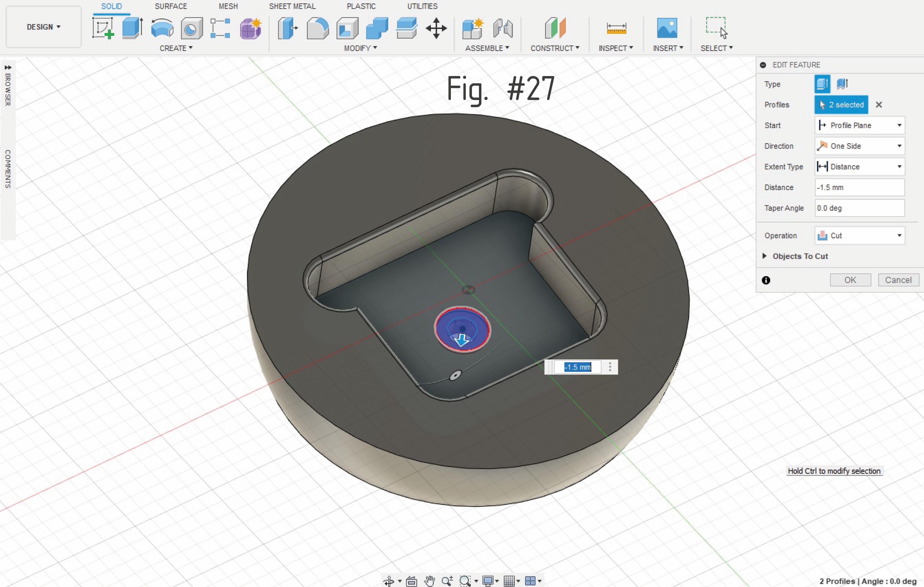Select the Extrude tool icon
Image resolution: width=924 pixels, height=587 pixels.
pos(132,28)
